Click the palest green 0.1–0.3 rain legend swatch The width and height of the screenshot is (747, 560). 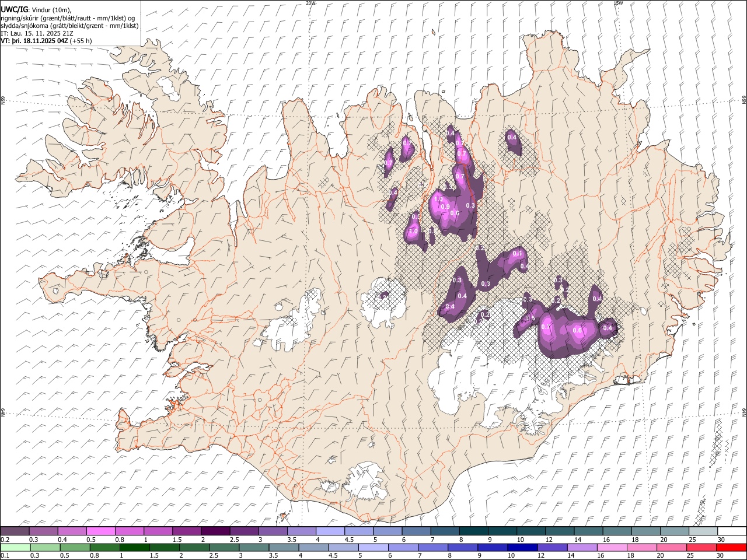click(15, 547)
